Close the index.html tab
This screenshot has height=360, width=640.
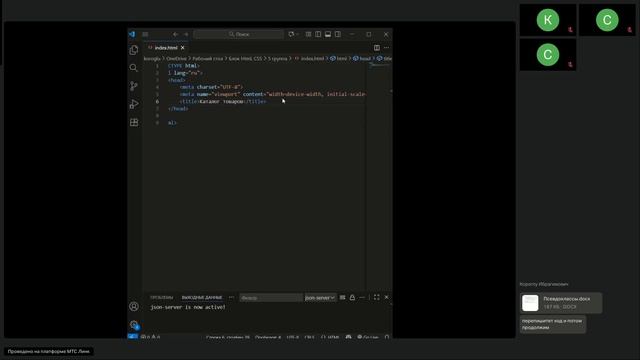pos(182,48)
